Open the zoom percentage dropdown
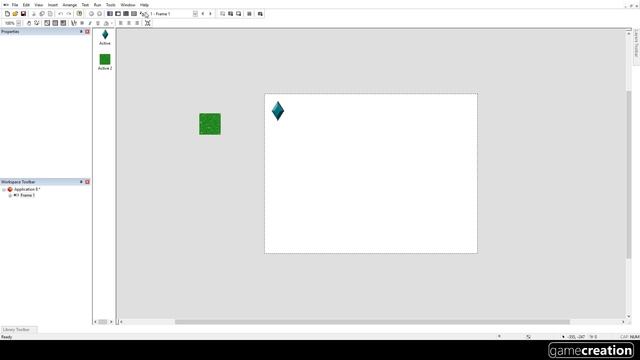 (18, 23)
